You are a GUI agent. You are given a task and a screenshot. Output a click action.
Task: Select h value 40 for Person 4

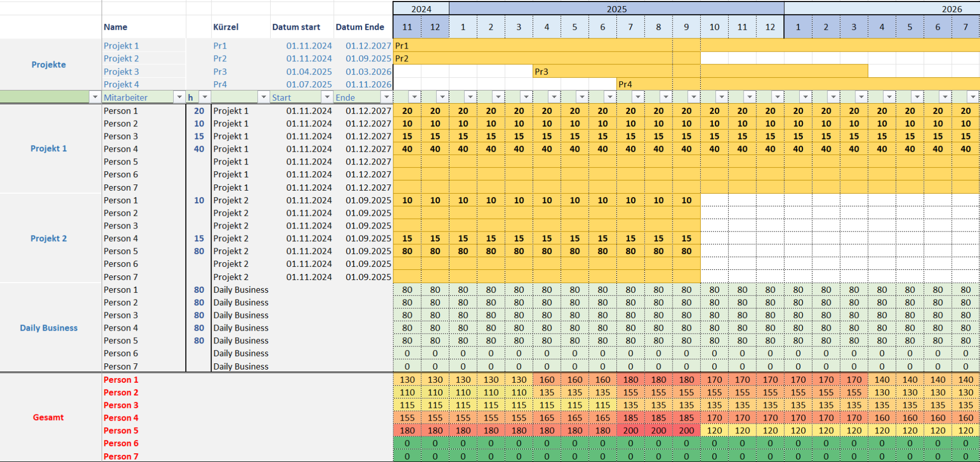[x=199, y=149]
